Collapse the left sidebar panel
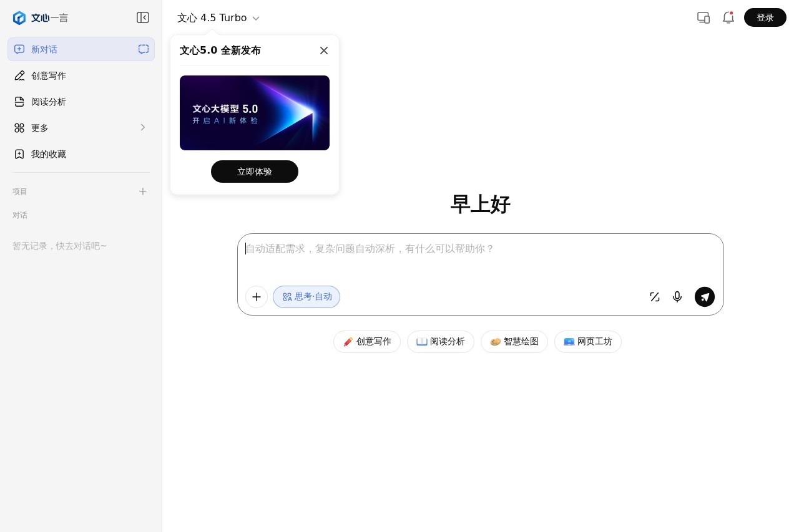799x532 pixels. click(143, 17)
